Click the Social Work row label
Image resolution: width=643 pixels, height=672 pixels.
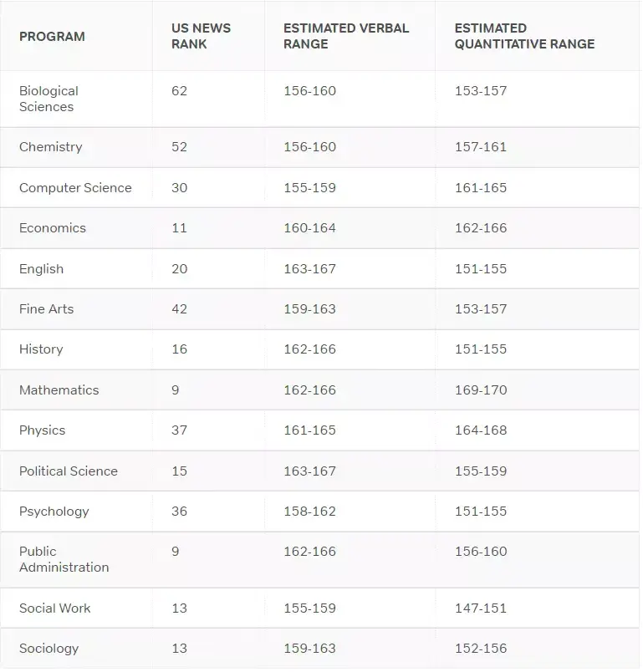coord(54,608)
